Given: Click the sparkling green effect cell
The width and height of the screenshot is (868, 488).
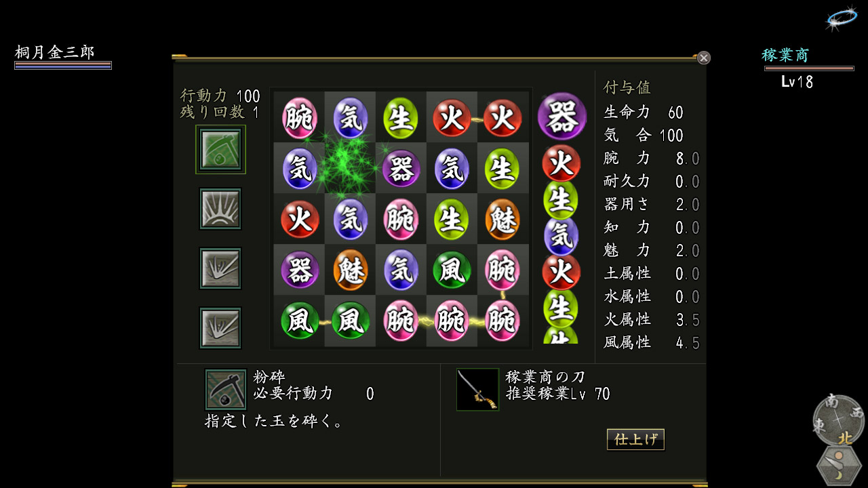Looking at the screenshot, I should pyautogui.click(x=350, y=168).
